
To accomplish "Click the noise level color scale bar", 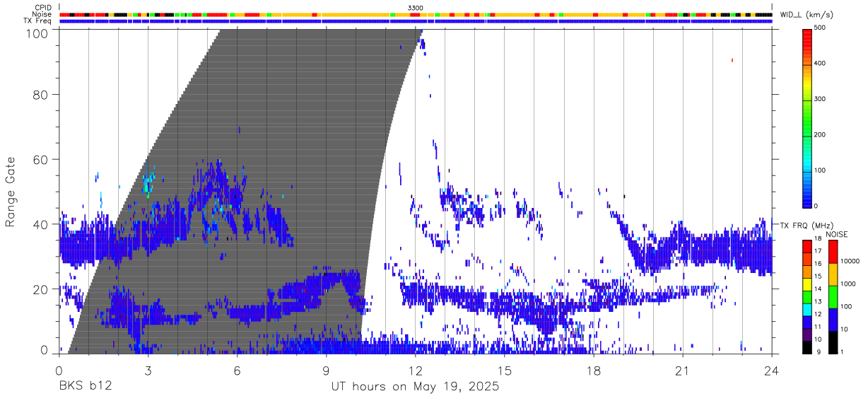I will click(833, 297).
